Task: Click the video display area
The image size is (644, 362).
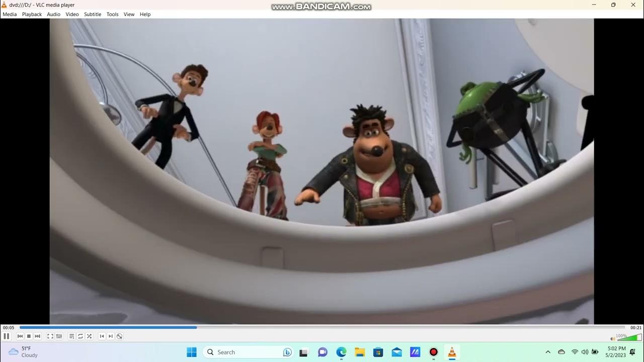Action: [x=321, y=171]
